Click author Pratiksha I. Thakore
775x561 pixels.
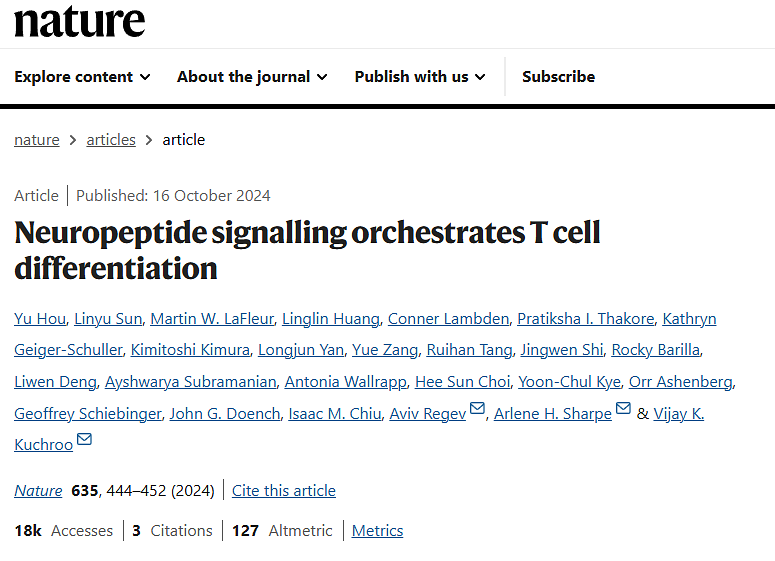585,319
